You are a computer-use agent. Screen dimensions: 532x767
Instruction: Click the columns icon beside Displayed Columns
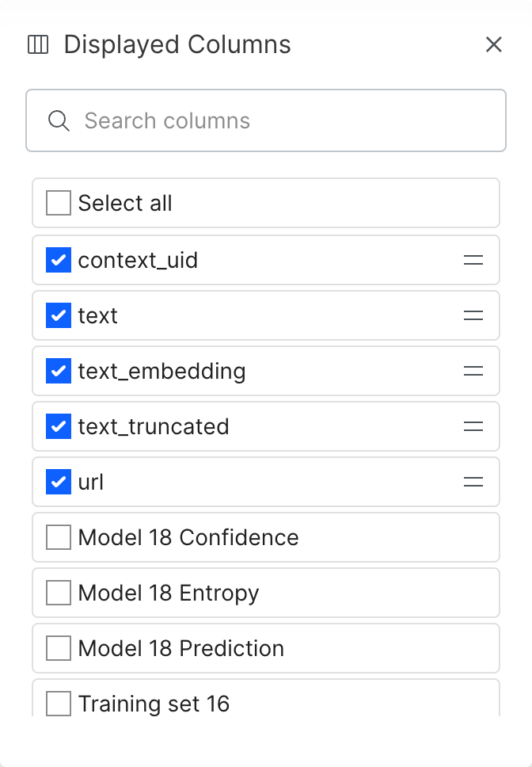click(x=38, y=44)
